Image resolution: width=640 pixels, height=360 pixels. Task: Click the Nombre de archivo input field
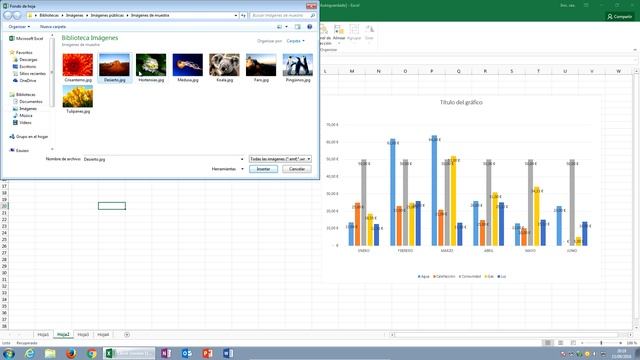[163, 159]
